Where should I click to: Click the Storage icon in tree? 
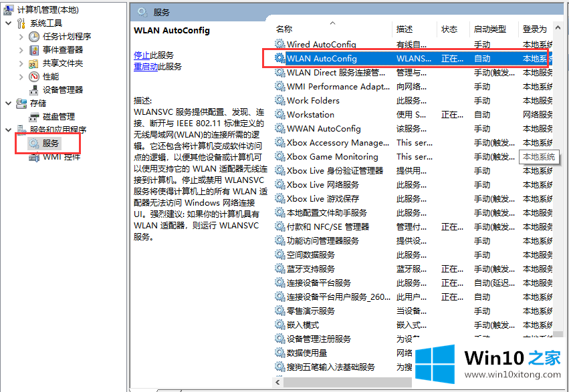pos(21,104)
